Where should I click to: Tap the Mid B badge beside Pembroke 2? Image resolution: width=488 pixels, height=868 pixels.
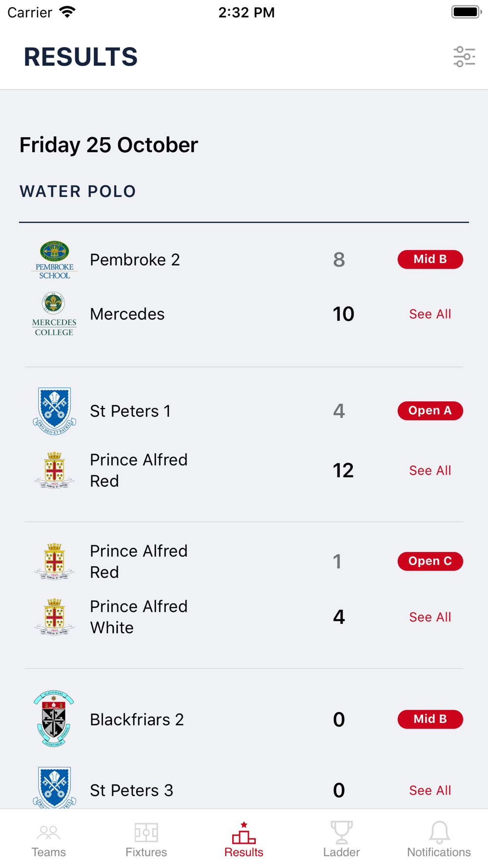click(x=430, y=259)
